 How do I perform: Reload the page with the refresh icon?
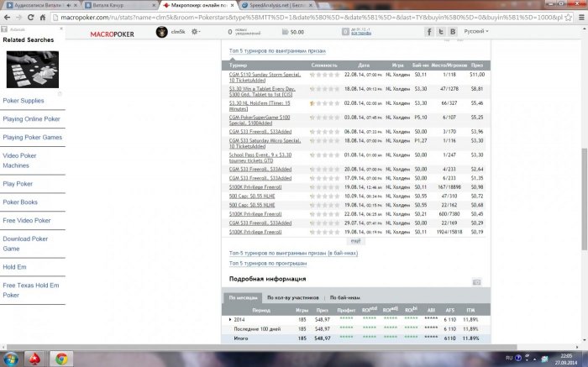31,18
